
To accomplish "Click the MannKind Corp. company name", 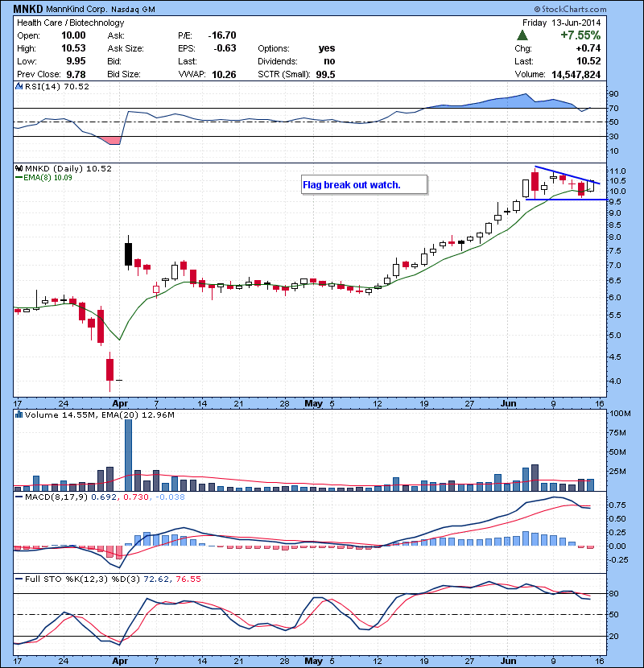I will point(76,9).
